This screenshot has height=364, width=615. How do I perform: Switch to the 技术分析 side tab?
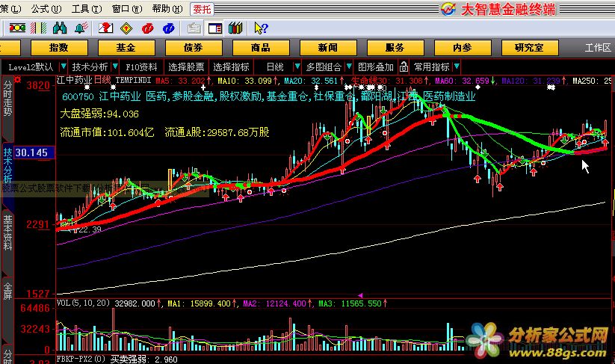7,165
